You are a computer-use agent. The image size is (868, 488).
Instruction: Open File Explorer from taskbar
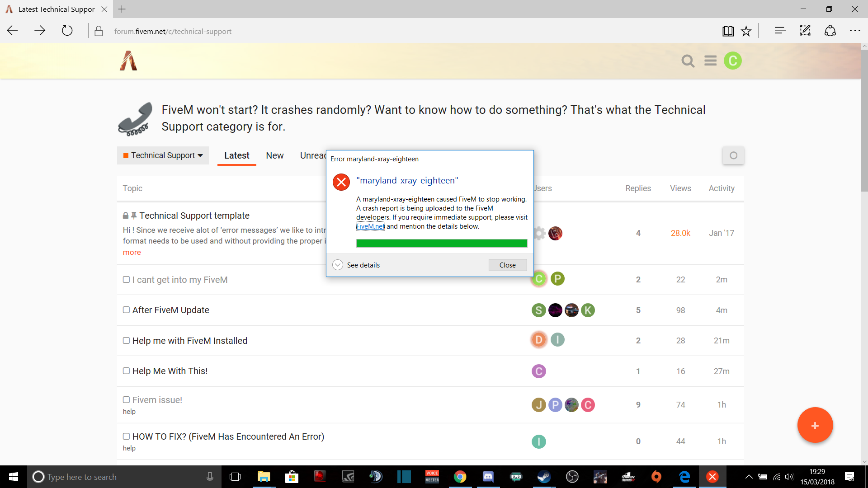264,477
